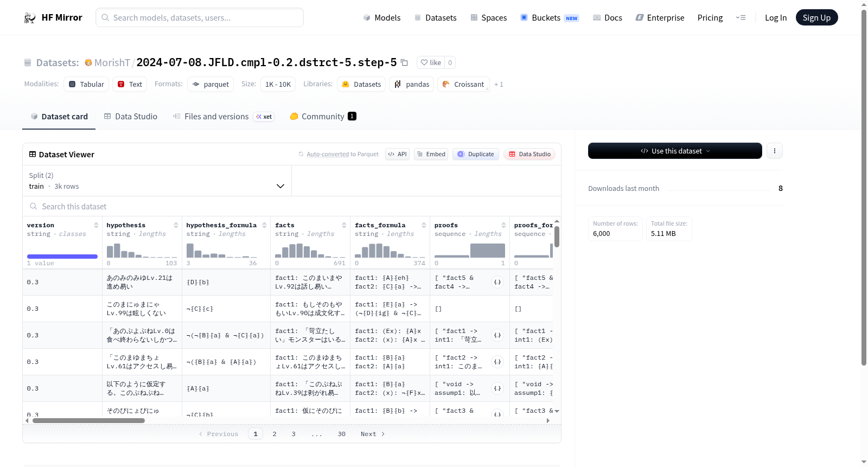Click the Data Studio button in viewer
Image resolution: width=868 pixels, height=467 pixels.
529,154
